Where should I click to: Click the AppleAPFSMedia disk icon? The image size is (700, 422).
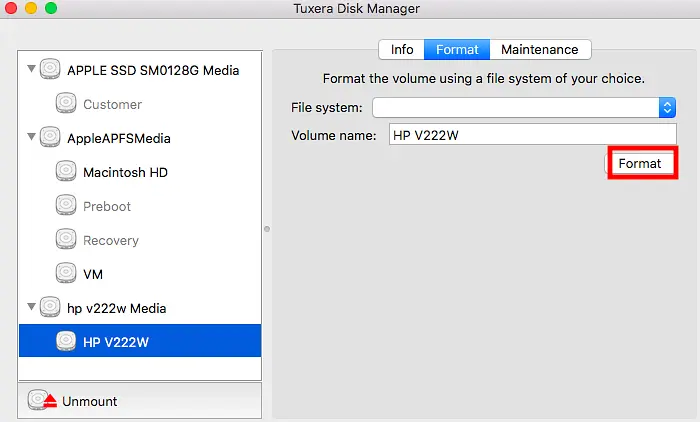50,138
